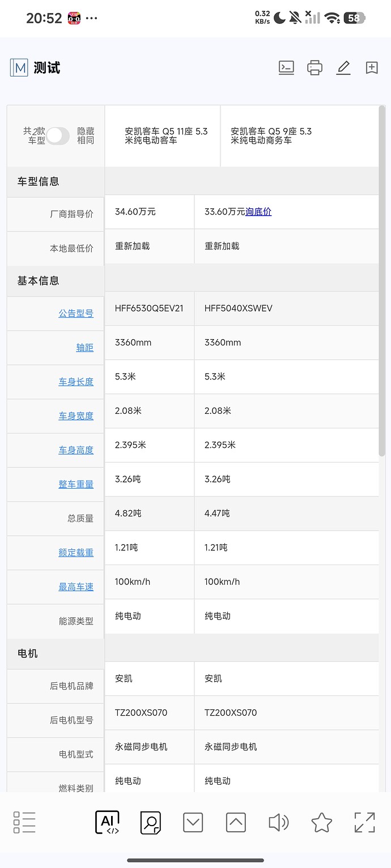Viewport: 391px width, 868px height.
Task: Jump down using the down chevron icon
Action: pyautogui.click(x=193, y=822)
